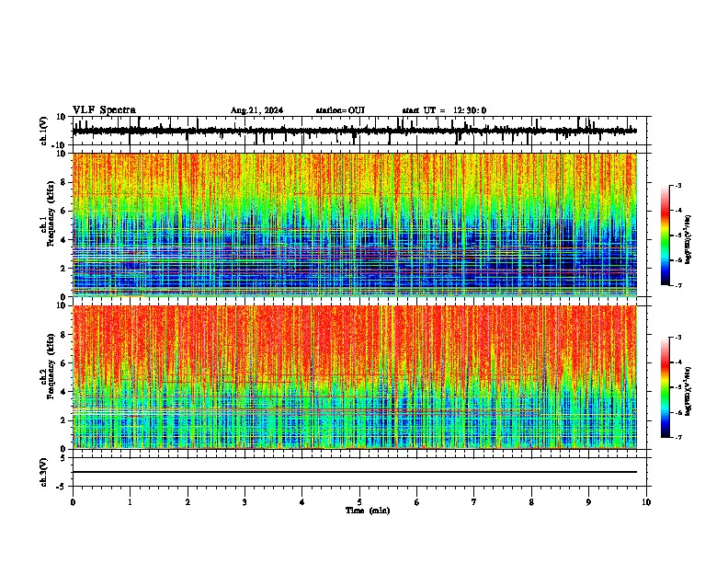728x563 pixels.
Task: Click the "ch.1(V)" waveform axis label
Action: (x=43, y=131)
